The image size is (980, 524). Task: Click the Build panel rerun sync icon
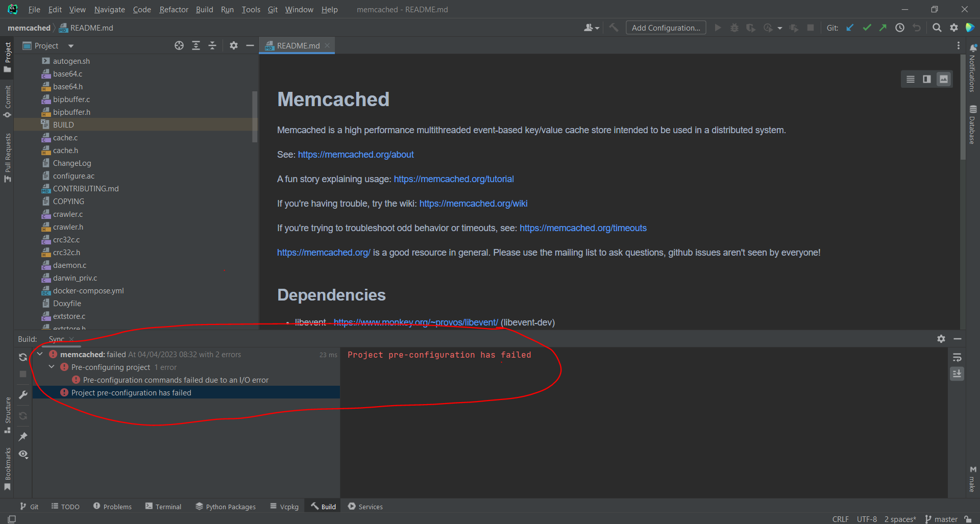click(23, 357)
